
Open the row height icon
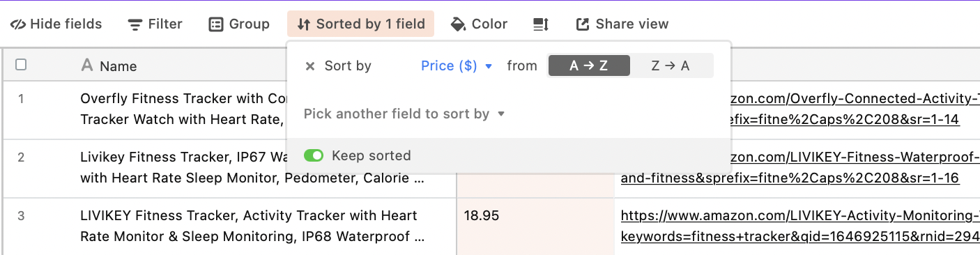541,24
